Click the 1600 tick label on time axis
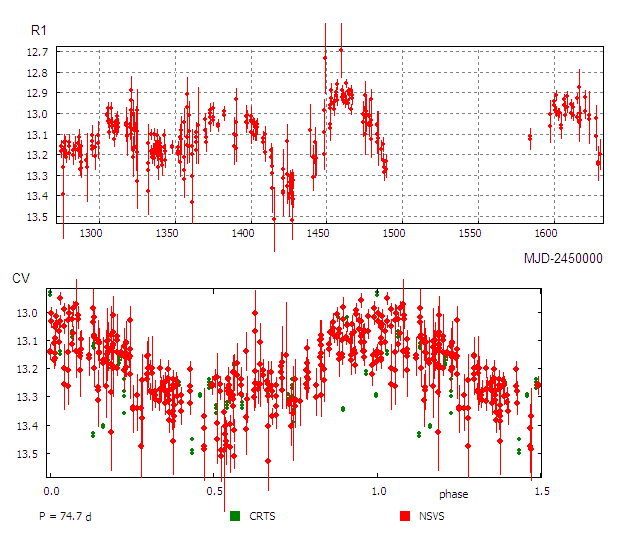Screen dimensions: 624x541 pos(546,234)
